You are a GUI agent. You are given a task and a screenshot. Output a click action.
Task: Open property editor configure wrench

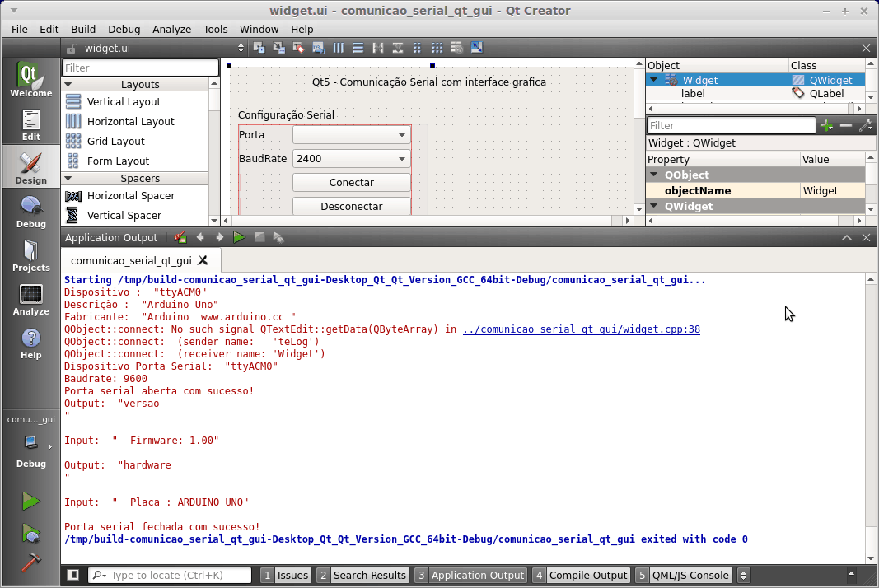[x=866, y=125]
